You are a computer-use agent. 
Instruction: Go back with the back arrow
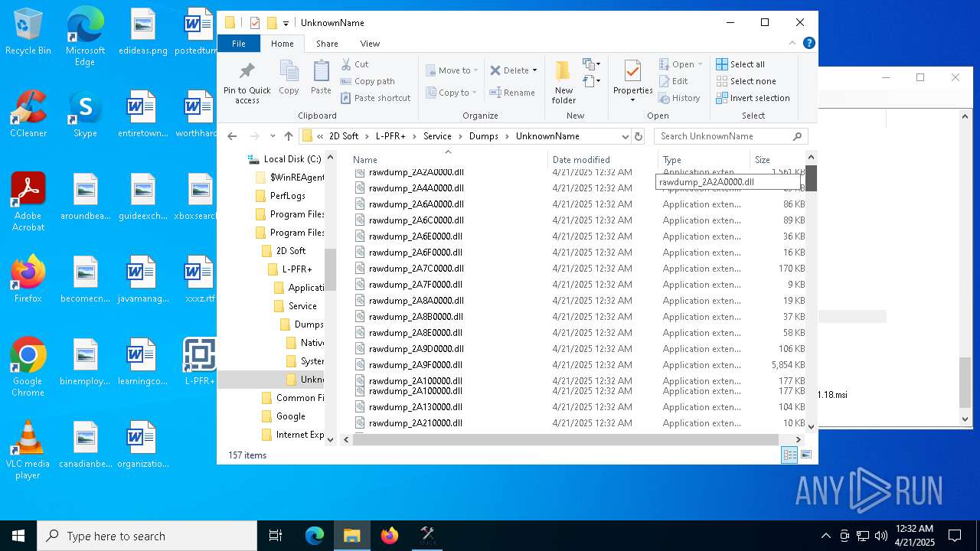(233, 136)
